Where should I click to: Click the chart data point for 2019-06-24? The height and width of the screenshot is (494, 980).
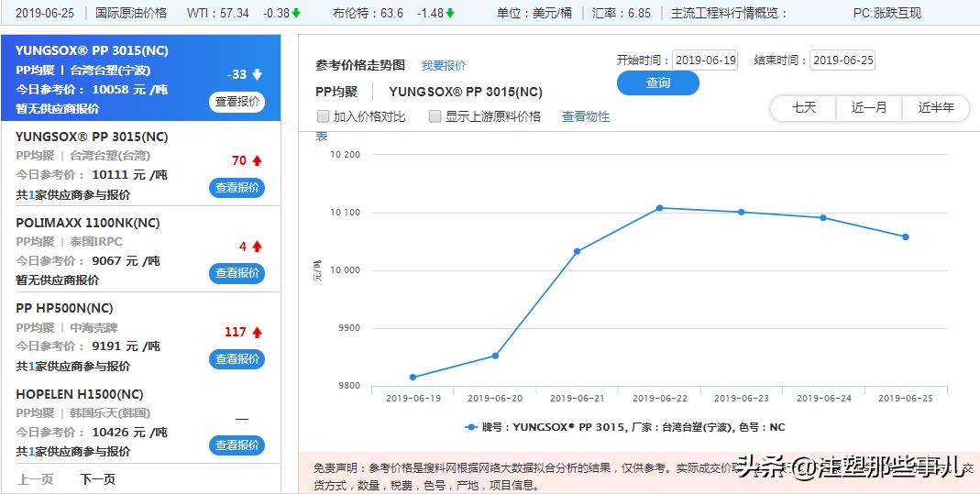(823, 218)
